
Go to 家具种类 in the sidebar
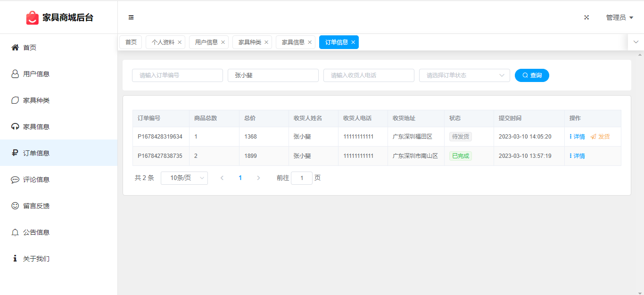pyautogui.click(x=36, y=100)
